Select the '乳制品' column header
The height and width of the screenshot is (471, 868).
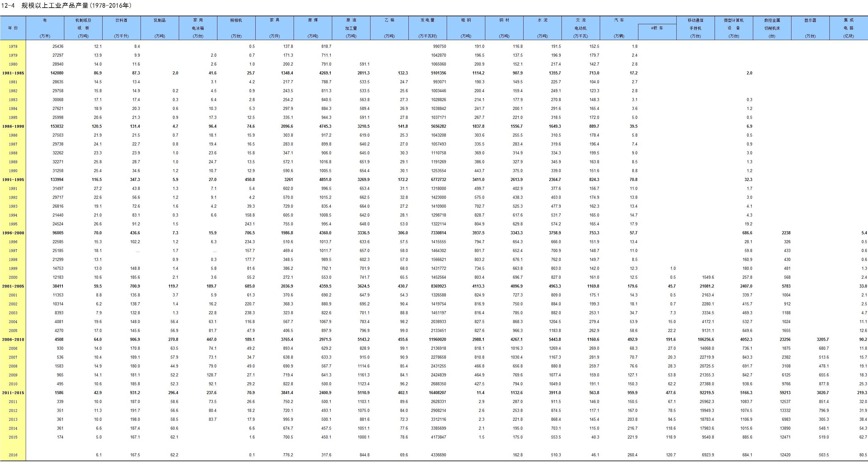[160, 28]
